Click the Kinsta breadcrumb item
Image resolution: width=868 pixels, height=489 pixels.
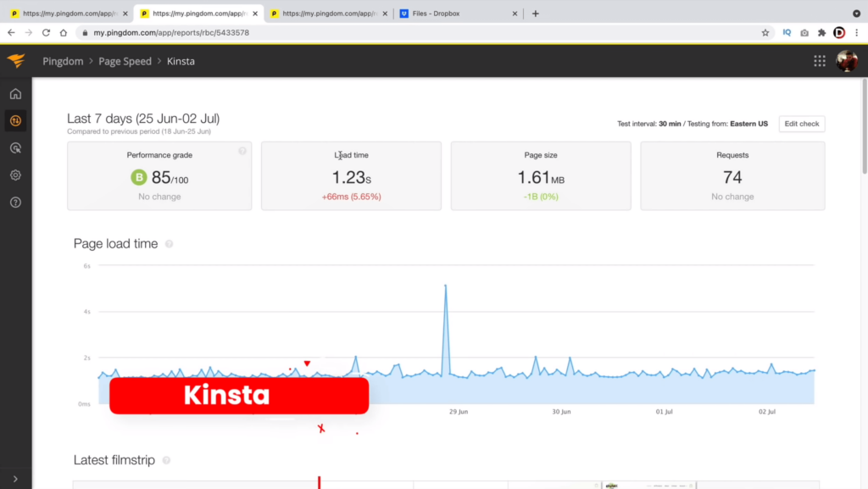point(181,61)
